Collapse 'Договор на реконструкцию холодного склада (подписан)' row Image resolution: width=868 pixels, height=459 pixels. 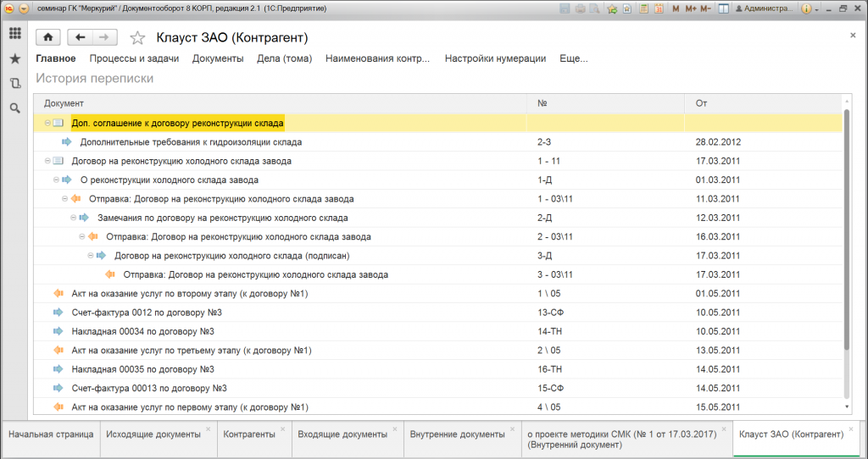(91, 256)
